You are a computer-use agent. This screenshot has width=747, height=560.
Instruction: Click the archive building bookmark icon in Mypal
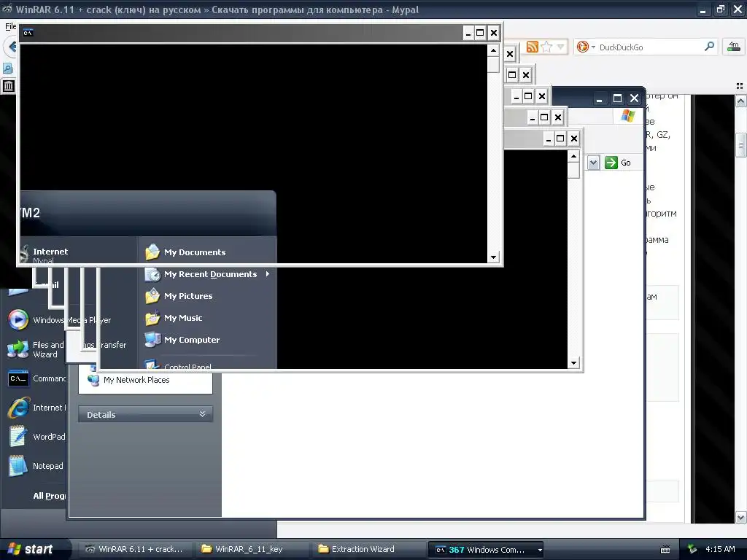click(x=9, y=86)
